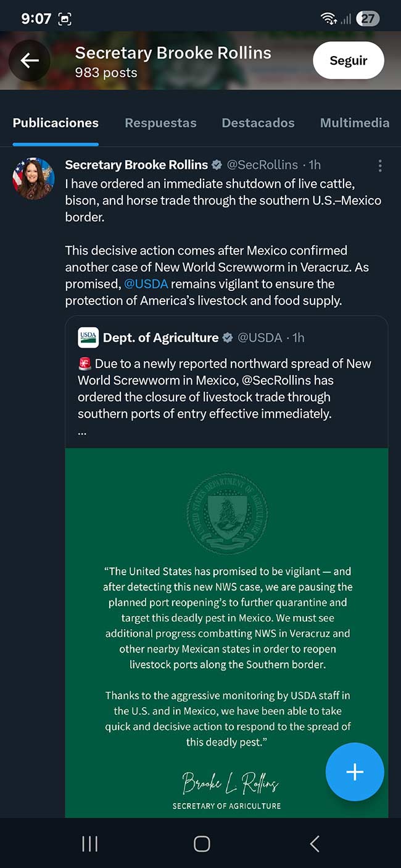Tap the USDA logo avatar in quoted post
Screen dimensions: 401x868
(88, 338)
